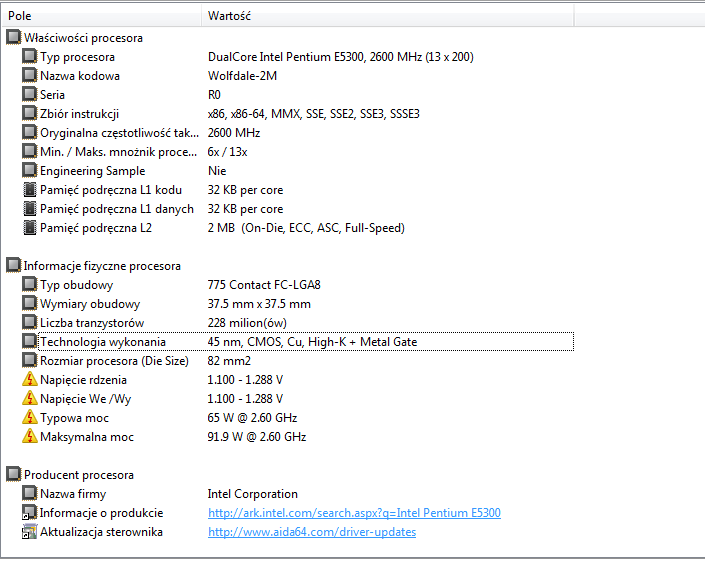The width and height of the screenshot is (705, 561).
Task: Click the Informacje fizyczne procesora section icon
Action: pyautogui.click(x=13, y=266)
